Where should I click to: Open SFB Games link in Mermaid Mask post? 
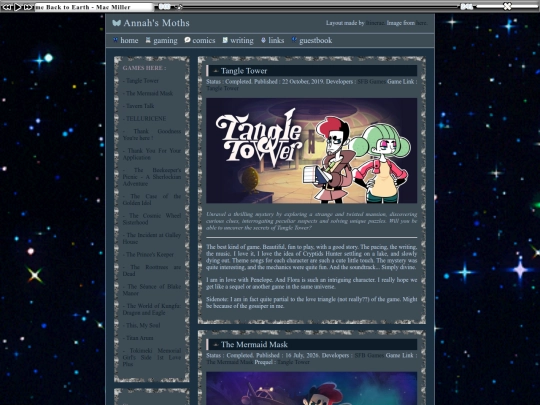369,355
